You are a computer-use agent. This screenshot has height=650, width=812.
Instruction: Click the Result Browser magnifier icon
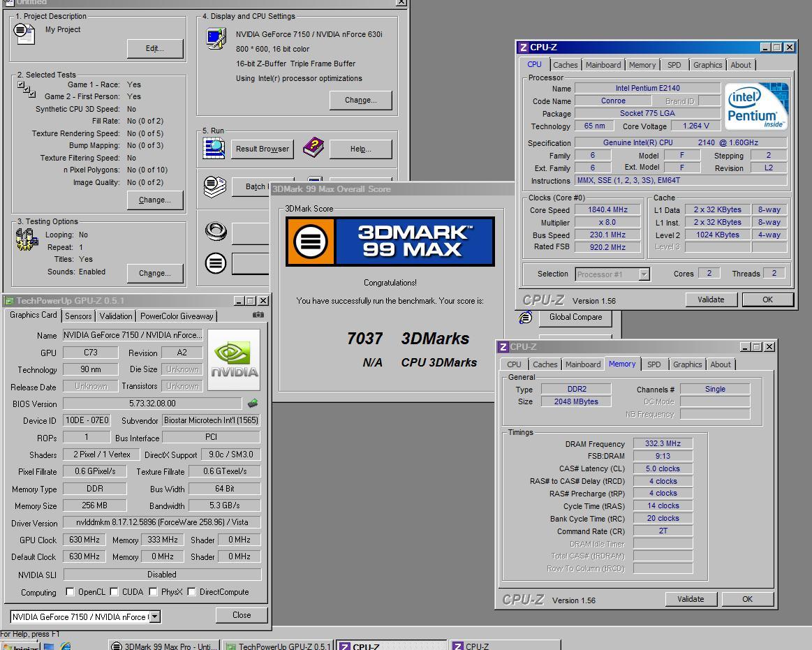214,149
